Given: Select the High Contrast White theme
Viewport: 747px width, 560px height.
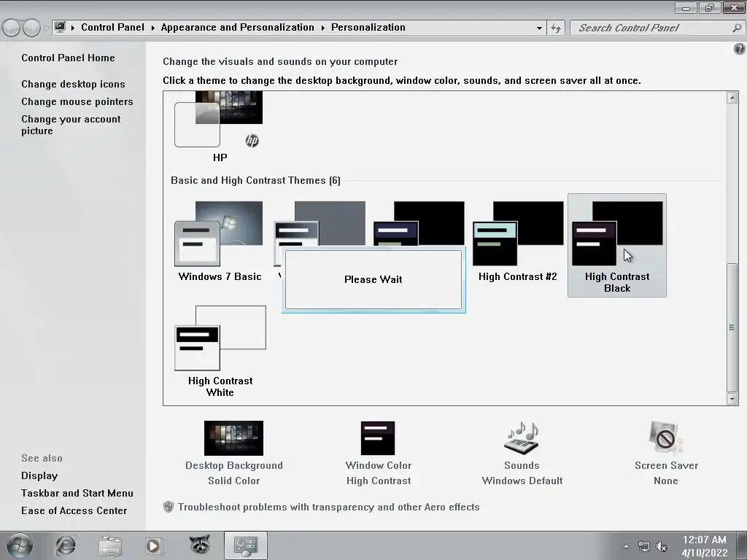Looking at the screenshot, I should click(220, 351).
